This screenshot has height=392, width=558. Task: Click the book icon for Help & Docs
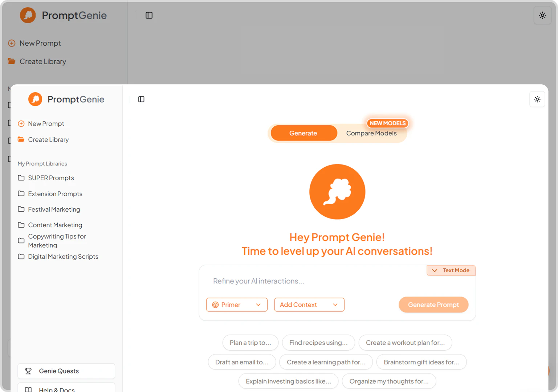[x=28, y=389]
